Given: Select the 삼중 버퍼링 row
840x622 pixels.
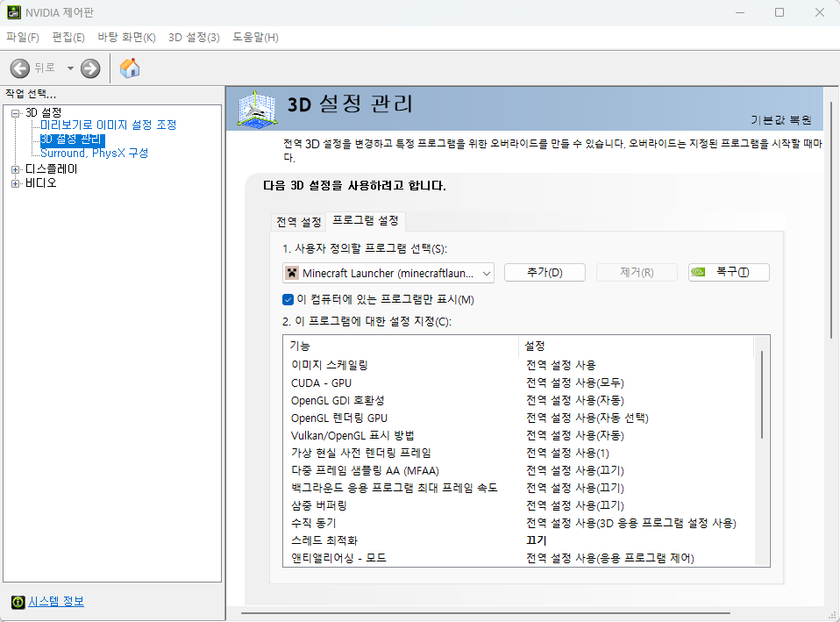Looking at the screenshot, I should click(x=518, y=505).
